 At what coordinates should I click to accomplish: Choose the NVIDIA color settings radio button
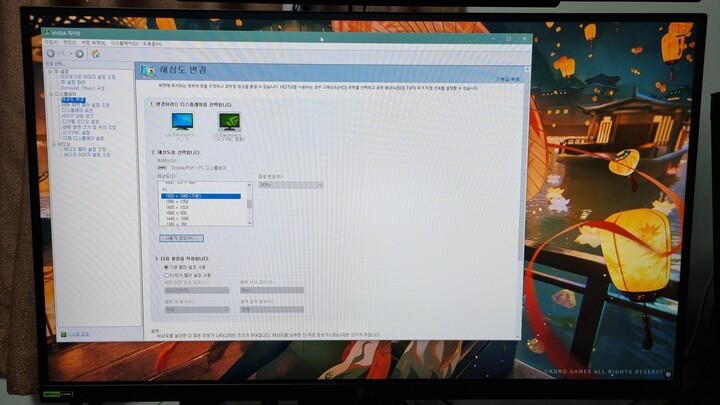pos(165,275)
